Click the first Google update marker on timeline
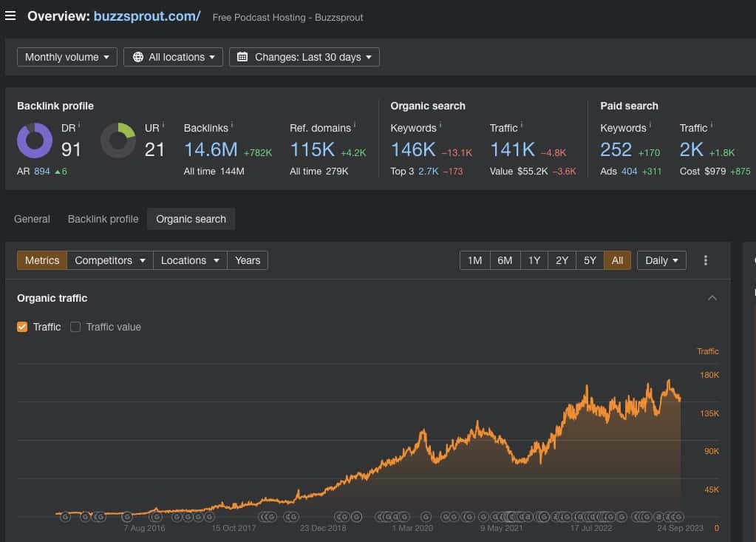The width and height of the screenshot is (756, 542). click(64, 516)
